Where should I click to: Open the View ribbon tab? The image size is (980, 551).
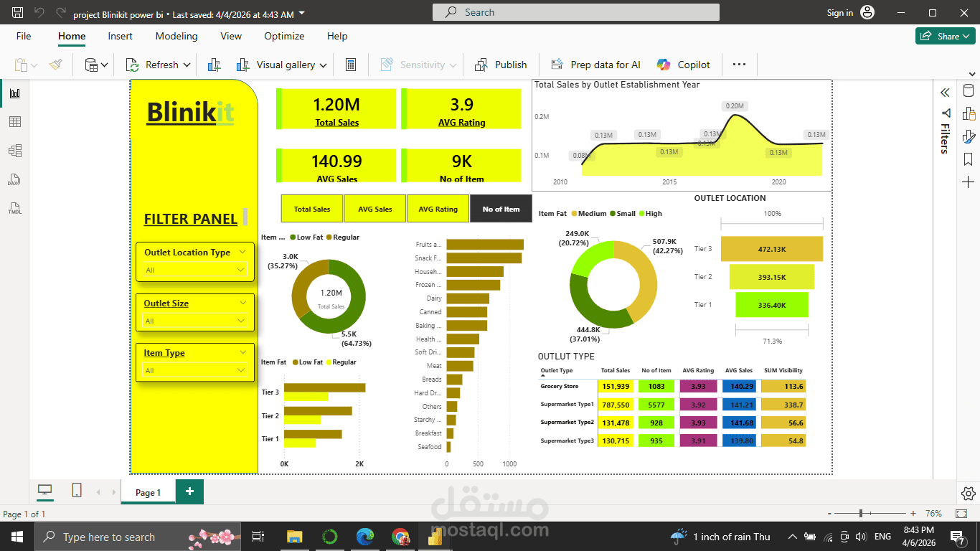231,36
